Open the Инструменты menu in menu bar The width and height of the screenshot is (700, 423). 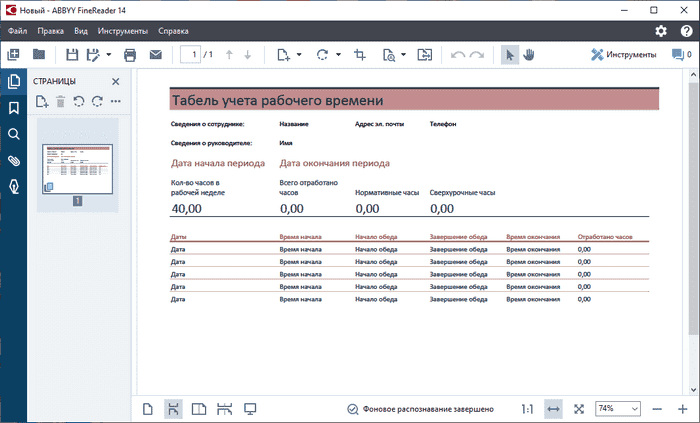click(x=125, y=31)
